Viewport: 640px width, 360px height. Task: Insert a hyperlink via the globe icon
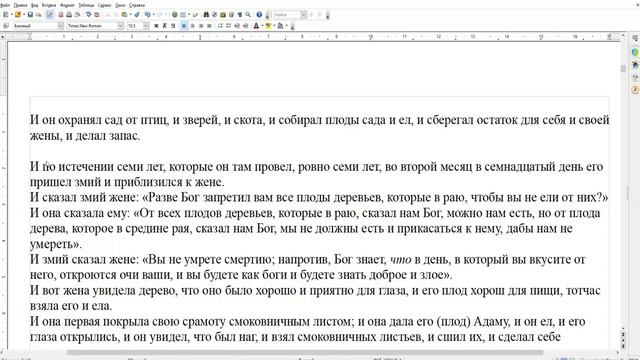pyautogui.click(x=175, y=14)
